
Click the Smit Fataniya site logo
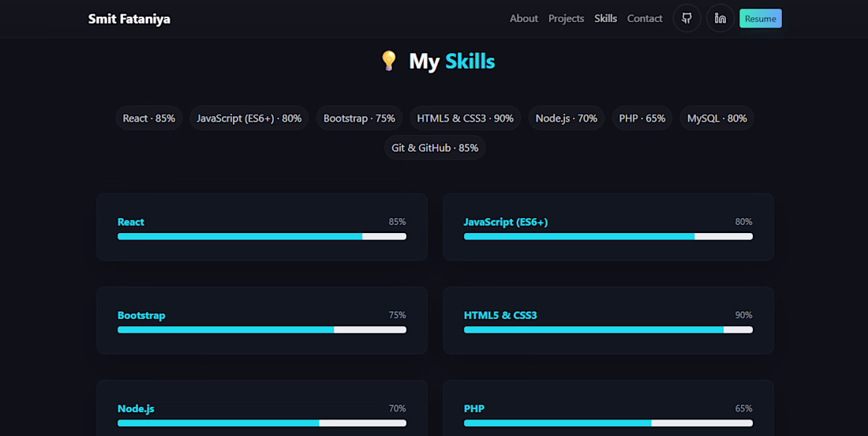pos(129,19)
